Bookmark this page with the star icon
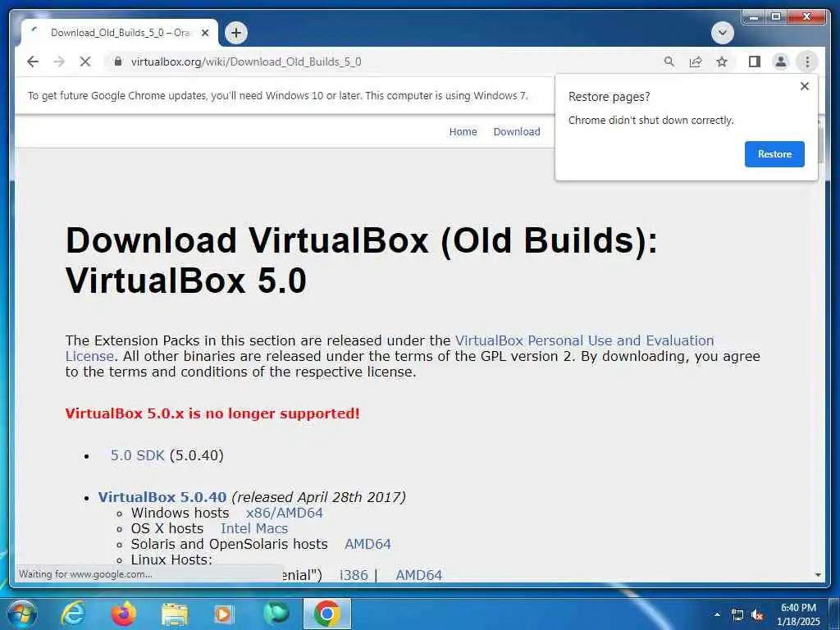 [722, 62]
